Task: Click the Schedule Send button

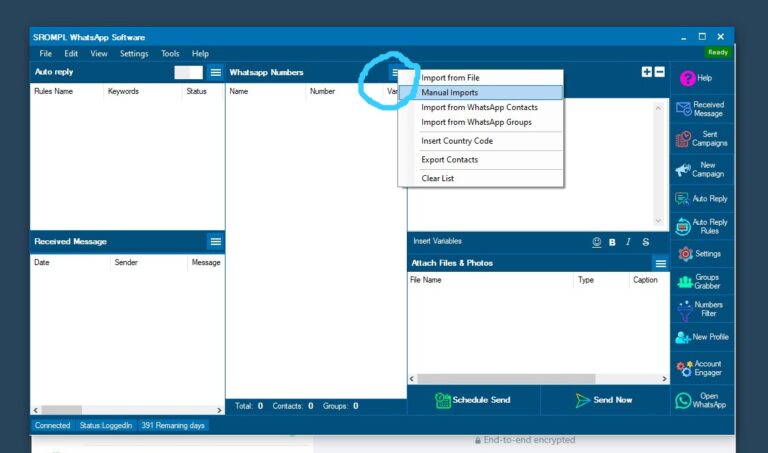Action: click(x=473, y=400)
